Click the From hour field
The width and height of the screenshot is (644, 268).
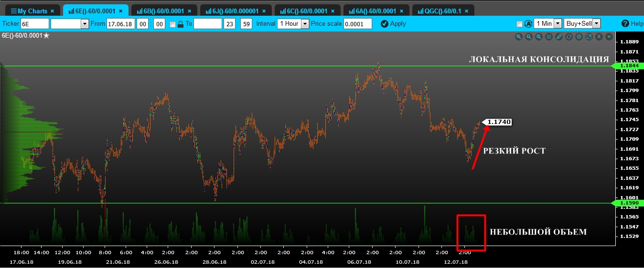pyautogui.click(x=142, y=23)
